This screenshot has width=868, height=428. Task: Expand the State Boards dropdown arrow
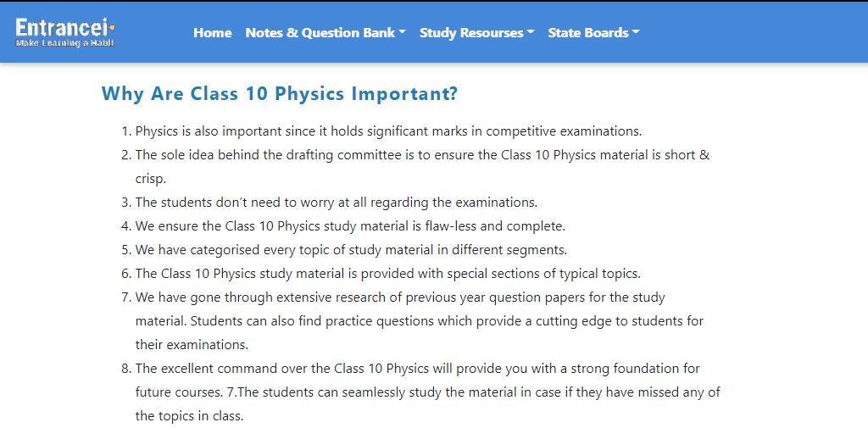[636, 32]
